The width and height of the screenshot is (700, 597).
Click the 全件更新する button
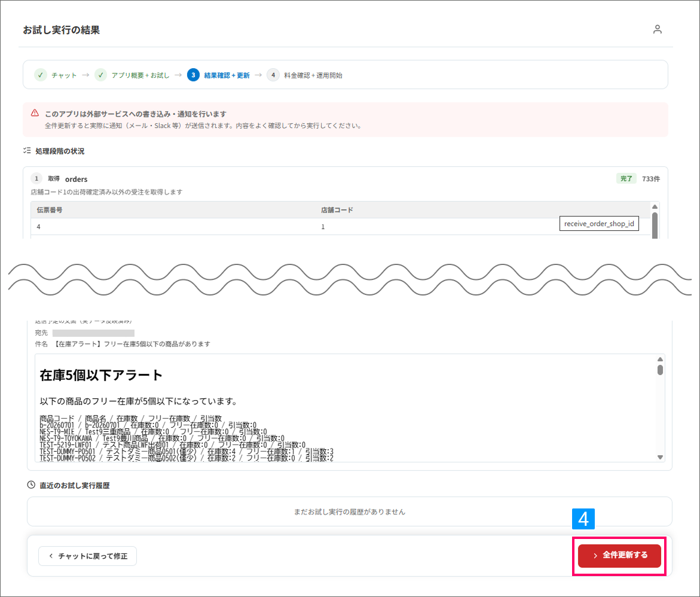(619, 556)
